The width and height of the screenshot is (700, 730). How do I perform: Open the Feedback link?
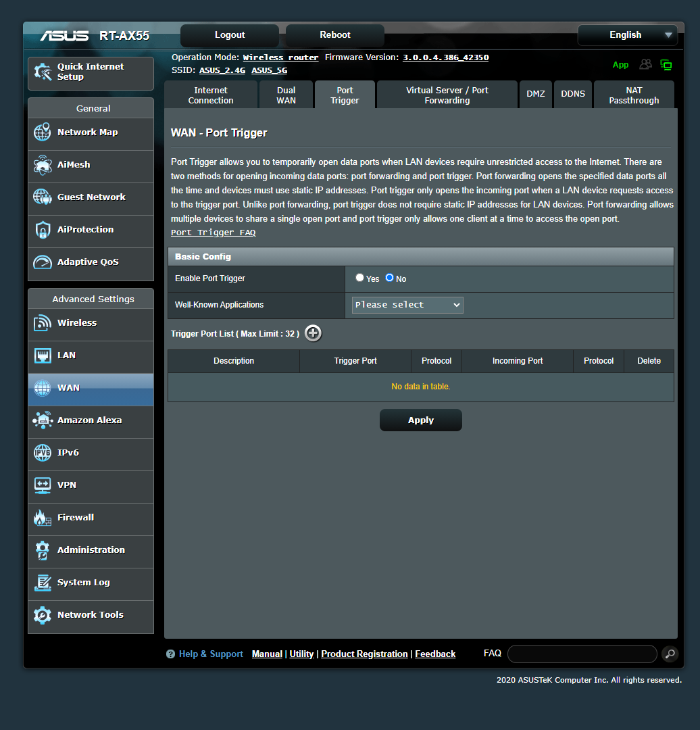pos(435,654)
